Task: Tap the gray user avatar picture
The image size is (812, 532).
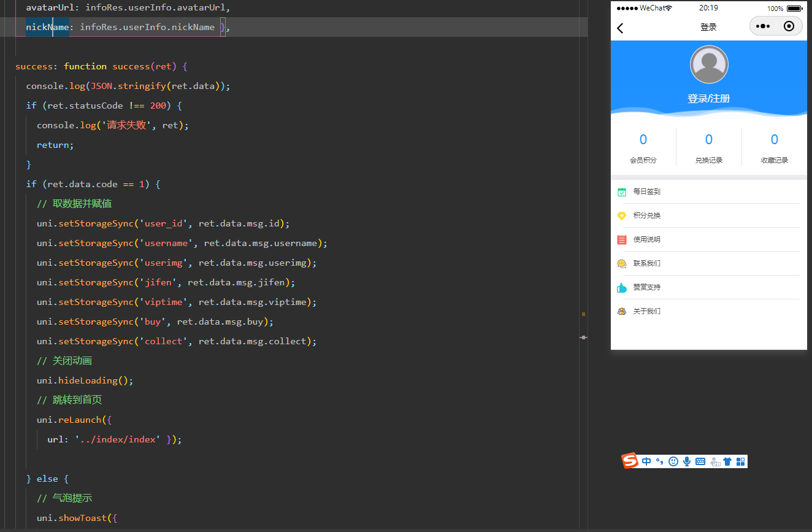Action: click(x=709, y=64)
